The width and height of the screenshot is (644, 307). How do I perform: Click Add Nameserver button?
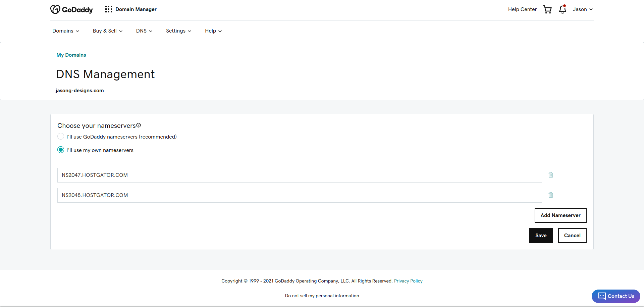(x=560, y=215)
